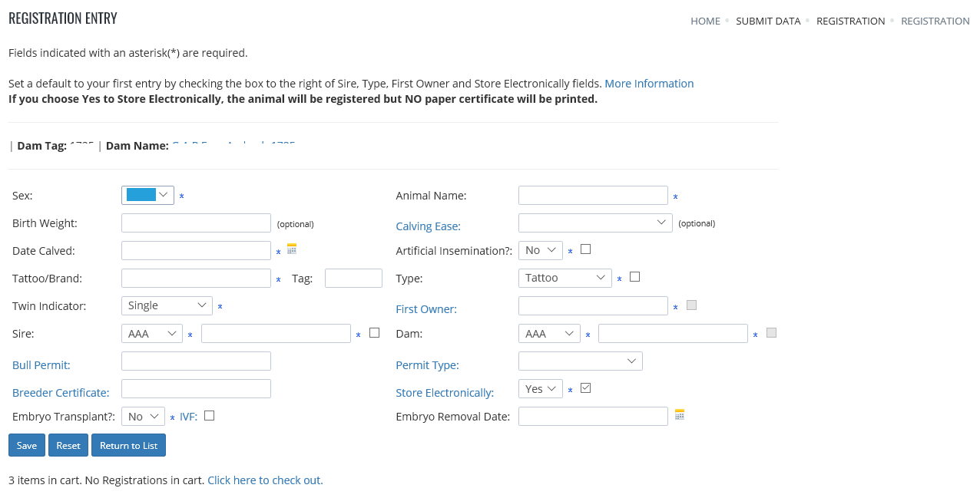Screen dimensions: 980x498
Task: Open the Dam association AAA dropdown
Action: point(549,334)
